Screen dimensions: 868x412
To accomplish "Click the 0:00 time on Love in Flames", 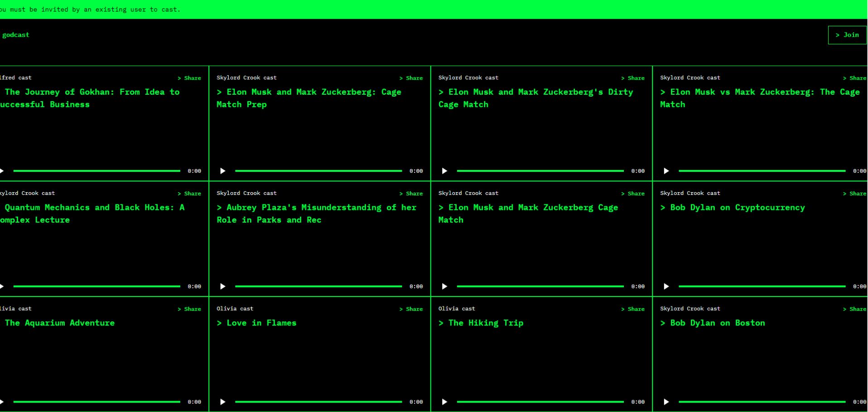I will 416,402.
